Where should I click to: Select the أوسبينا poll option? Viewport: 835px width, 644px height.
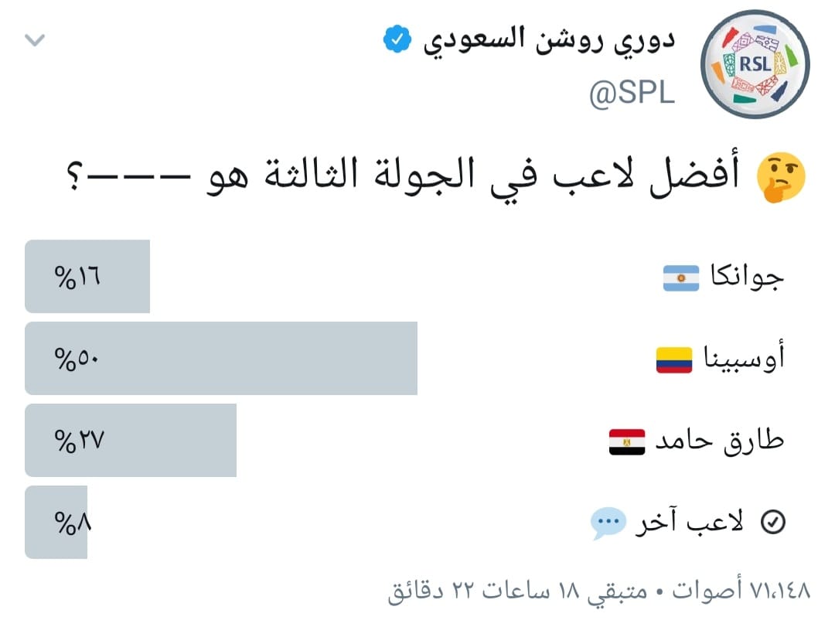click(x=744, y=359)
